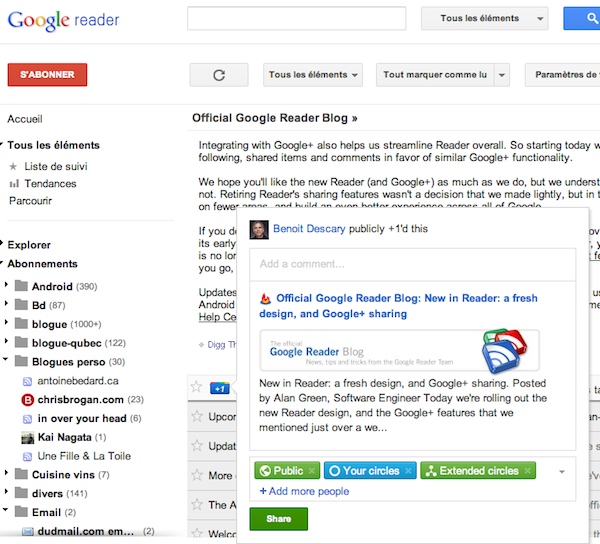The width and height of the screenshot is (600, 544).
Task: Click the Cuisine vins folder icon
Action: point(21,474)
